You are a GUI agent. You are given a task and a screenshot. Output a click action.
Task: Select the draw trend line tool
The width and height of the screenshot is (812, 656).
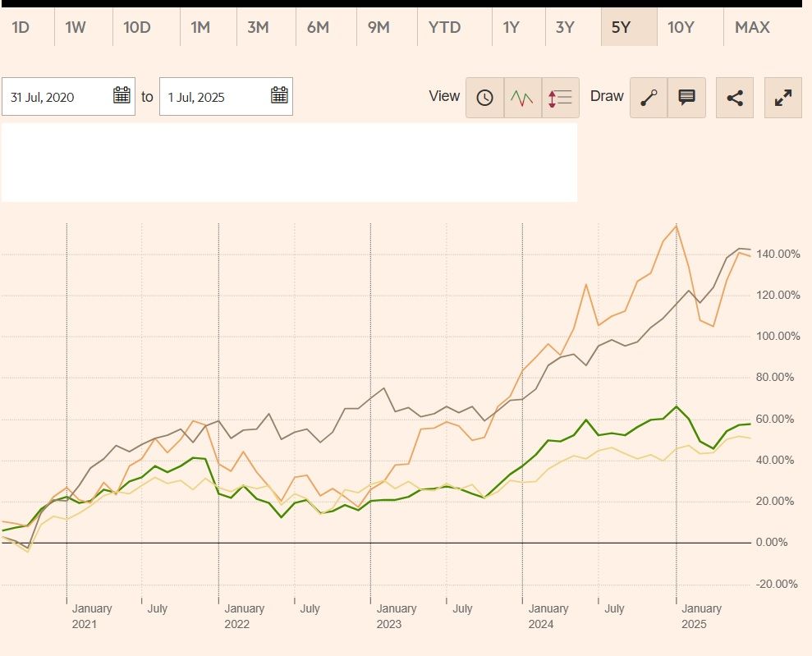click(x=649, y=98)
